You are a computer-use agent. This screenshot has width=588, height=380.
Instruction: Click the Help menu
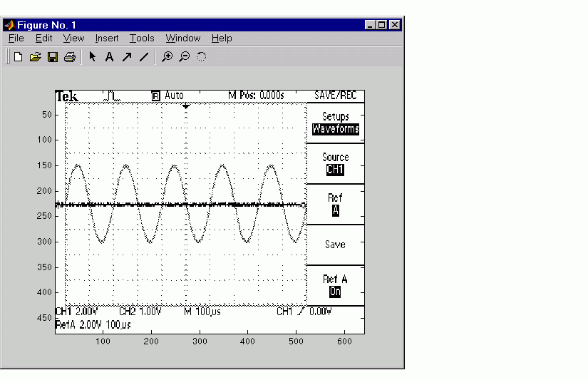point(222,38)
